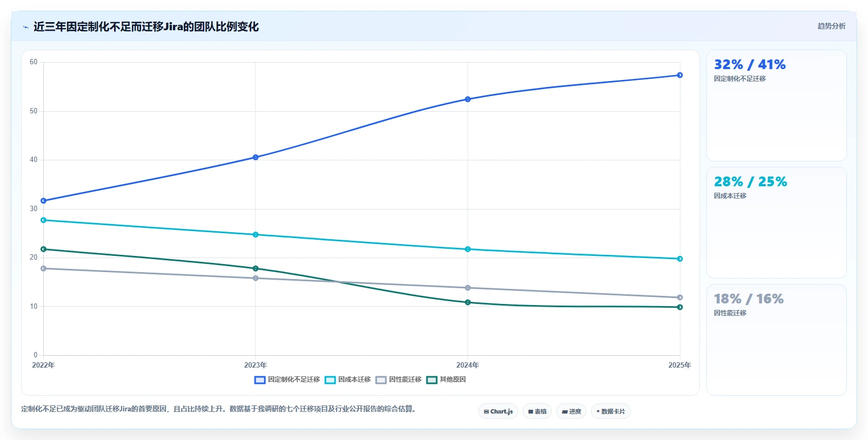
Task: Click the 30 y-axis tick label
Action: (x=34, y=209)
